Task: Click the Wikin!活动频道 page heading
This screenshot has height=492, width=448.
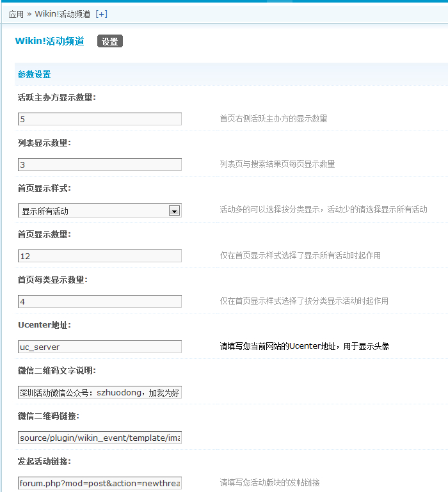Action: point(50,41)
